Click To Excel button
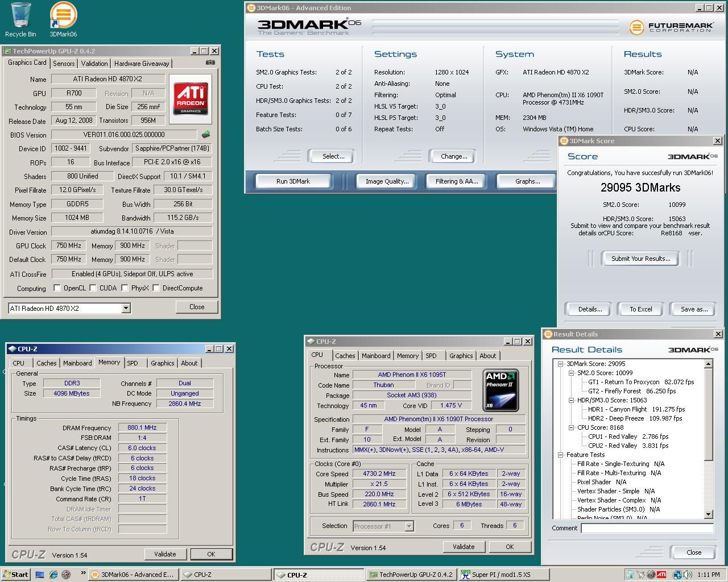 click(x=640, y=309)
